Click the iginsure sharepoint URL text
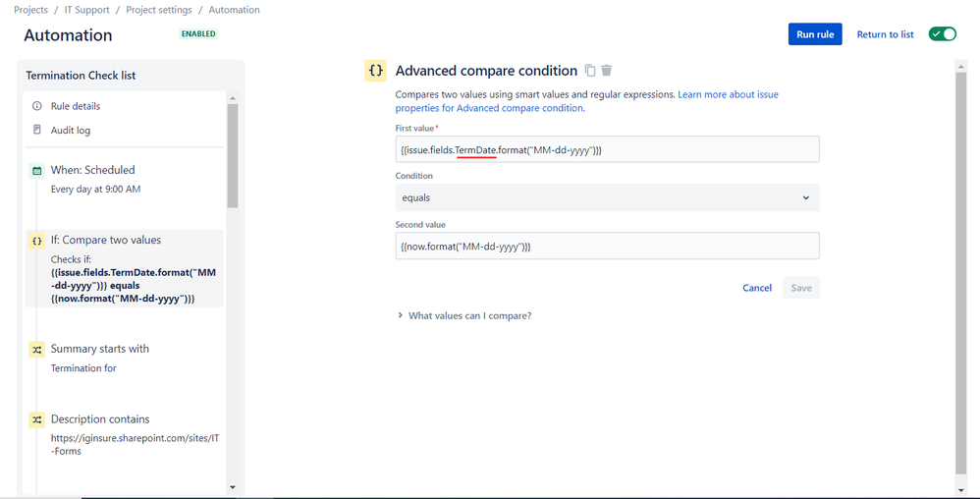980x499 pixels. pos(135,445)
